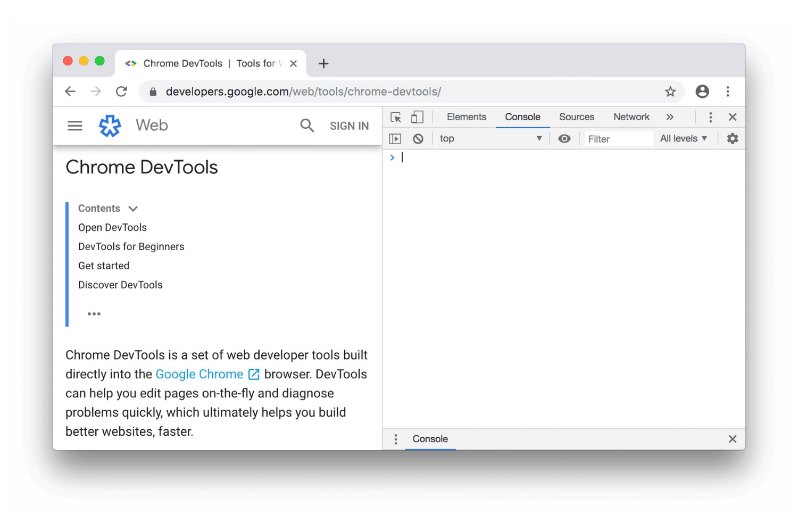The height and width of the screenshot is (532, 798).
Task: Show the console sidebar panel
Action: point(395,139)
